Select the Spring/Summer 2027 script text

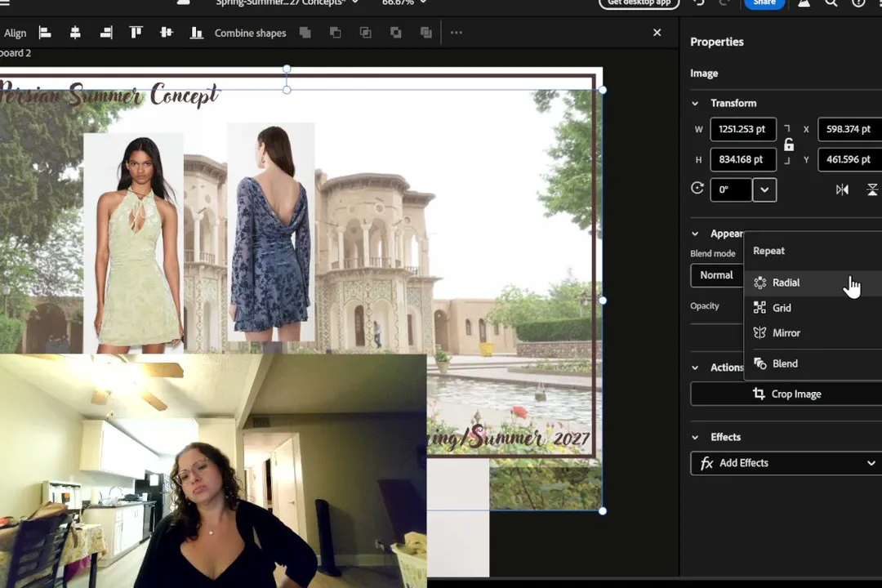coord(509,438)
